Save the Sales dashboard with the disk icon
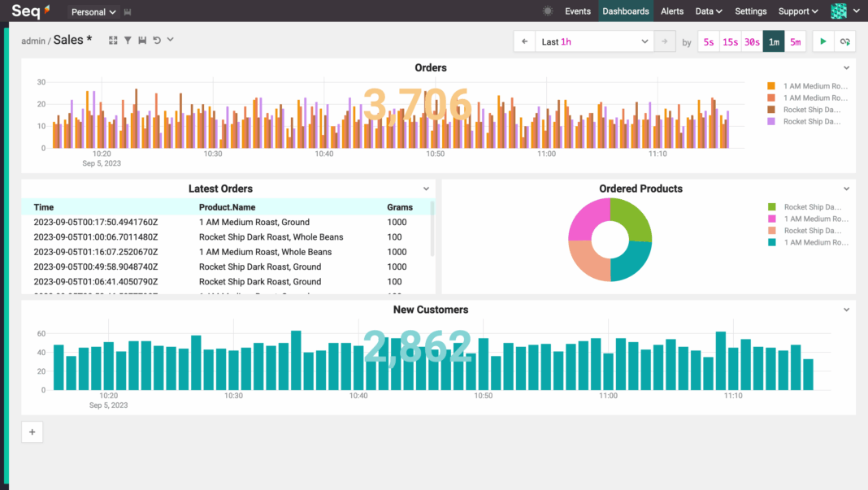The image size is (868, 490). [x=142, y=40]
